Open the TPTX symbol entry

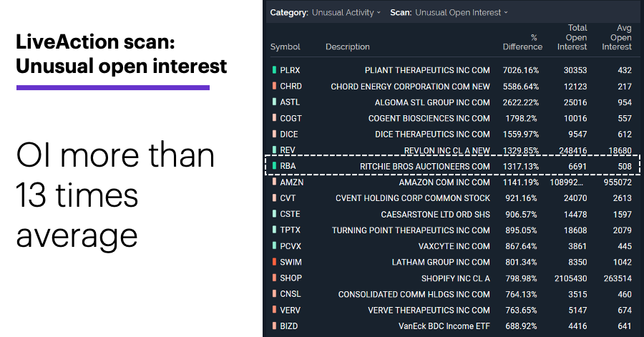tap(291, 230)
